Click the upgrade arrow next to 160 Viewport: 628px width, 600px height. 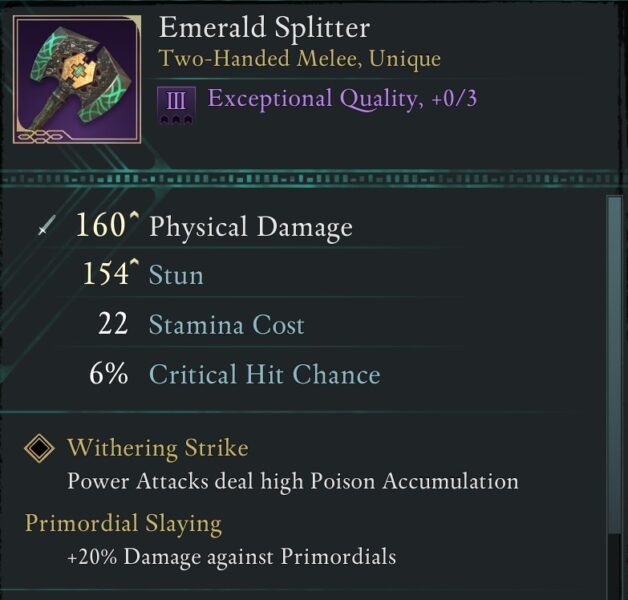pyautogui.click(x=131, y=217)
